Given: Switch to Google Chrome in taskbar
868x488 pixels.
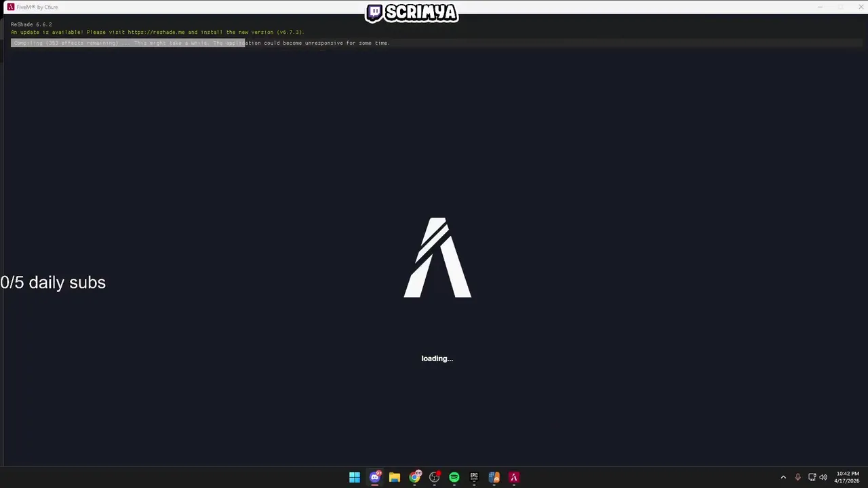Looking at the screenshot, I should tap(414, 477).
